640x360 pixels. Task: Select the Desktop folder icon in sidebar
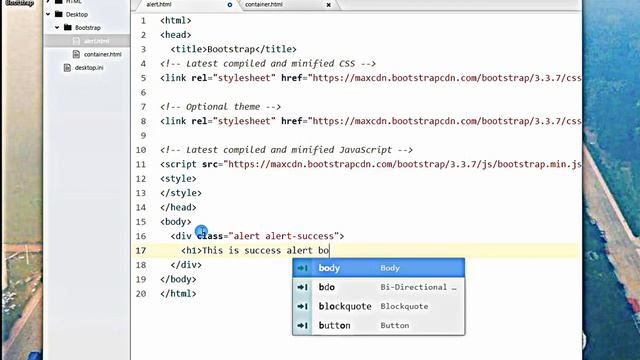(59, 14)
